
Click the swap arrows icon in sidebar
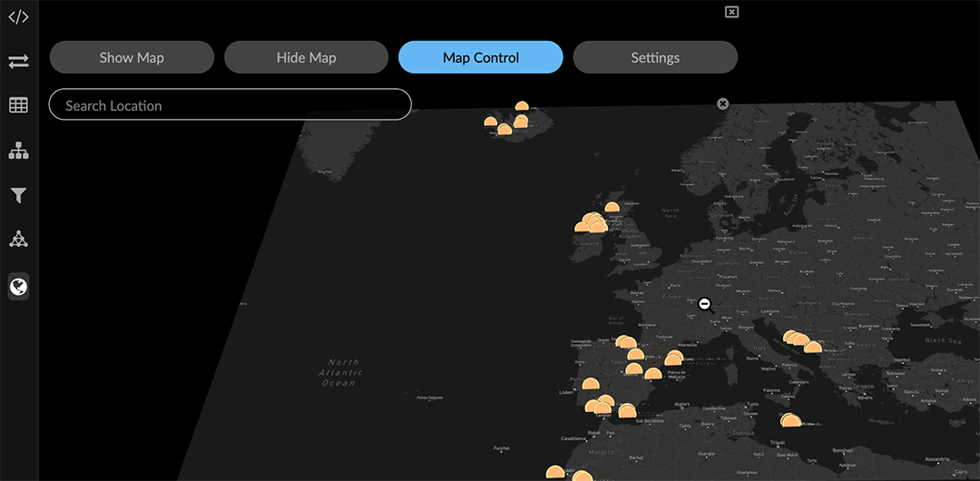pyautogui.click(x=18, y=61)
